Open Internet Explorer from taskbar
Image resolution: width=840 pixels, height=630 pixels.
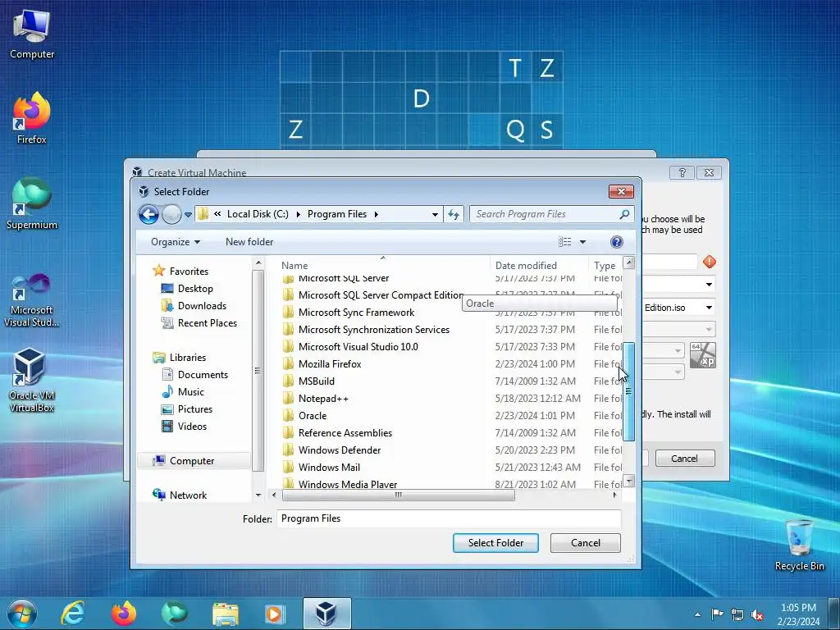click(72, 614)
